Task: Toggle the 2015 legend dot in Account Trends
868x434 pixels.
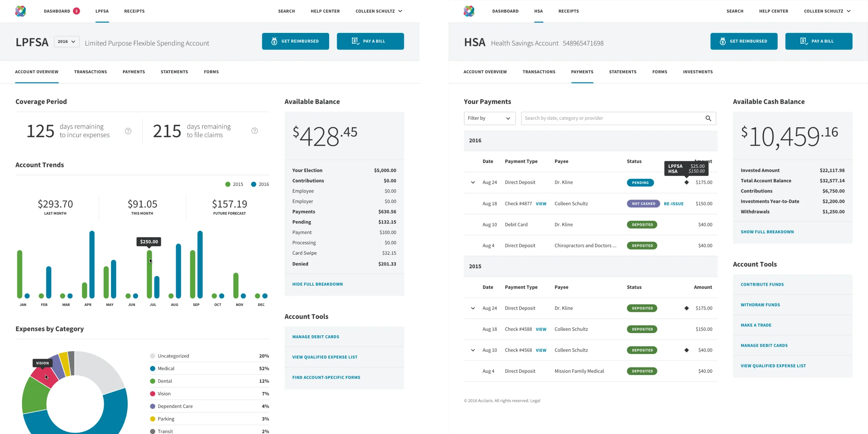Action: (x=228, y=184)
